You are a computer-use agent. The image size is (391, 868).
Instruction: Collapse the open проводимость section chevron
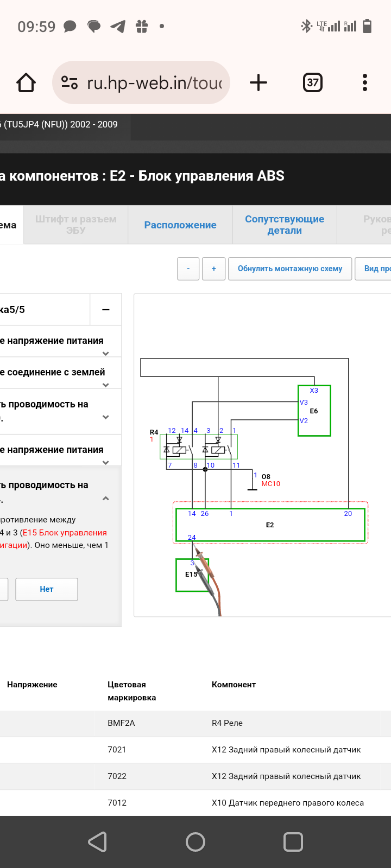point(106,499)
